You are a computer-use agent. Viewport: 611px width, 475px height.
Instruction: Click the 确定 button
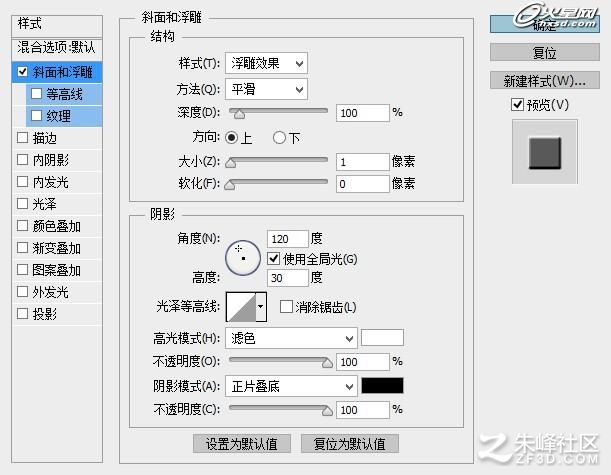544,25
